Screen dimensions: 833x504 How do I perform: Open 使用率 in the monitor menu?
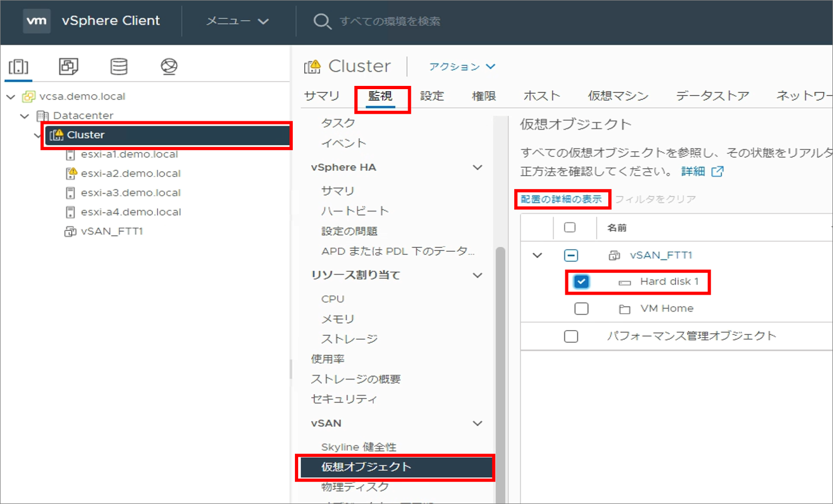point(328,359)
